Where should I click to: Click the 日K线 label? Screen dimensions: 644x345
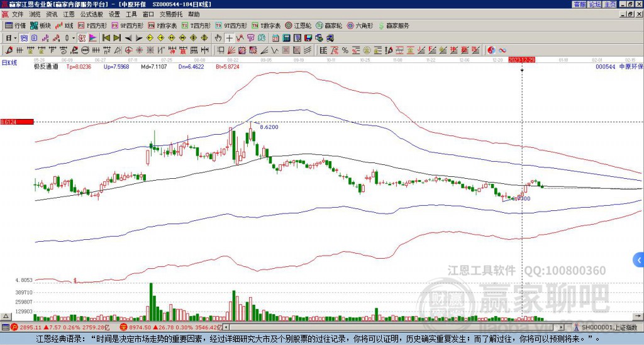(9, 63)
